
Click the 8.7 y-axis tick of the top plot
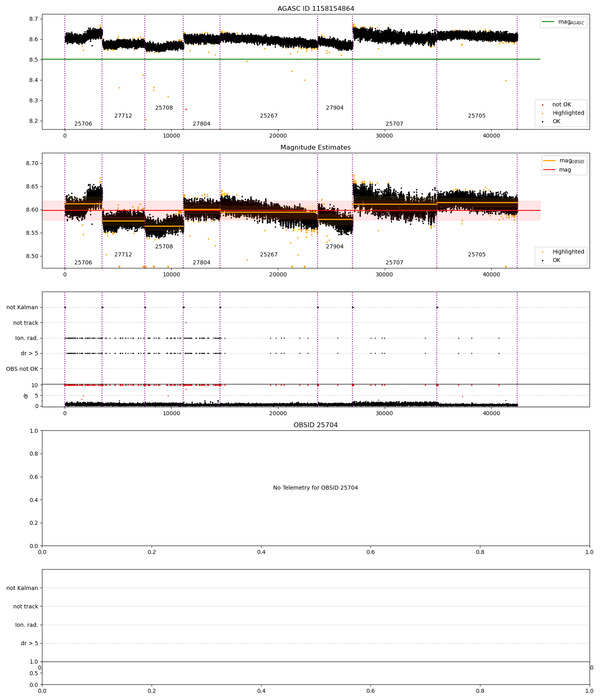34,19
